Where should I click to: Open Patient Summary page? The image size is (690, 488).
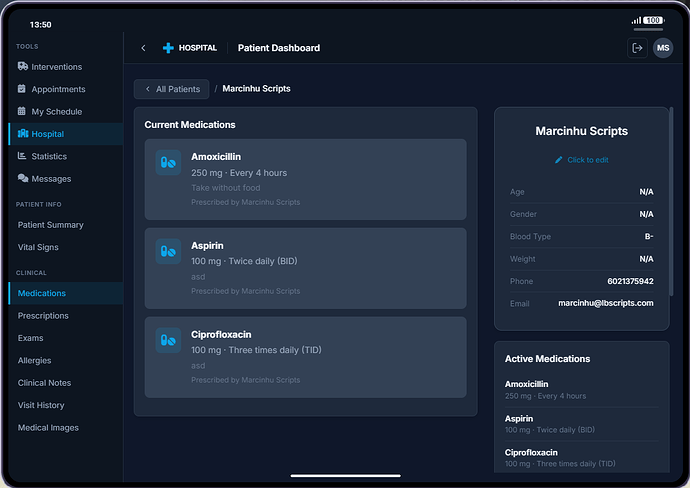tap(50, 225)
